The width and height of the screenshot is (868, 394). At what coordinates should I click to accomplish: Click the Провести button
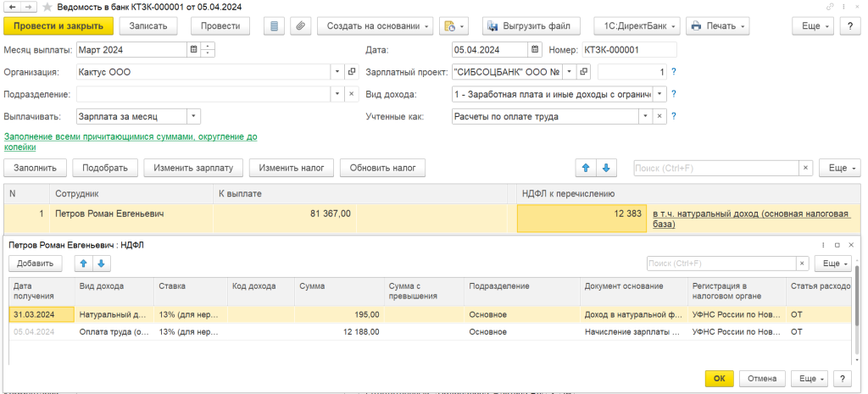pos(220,26)
